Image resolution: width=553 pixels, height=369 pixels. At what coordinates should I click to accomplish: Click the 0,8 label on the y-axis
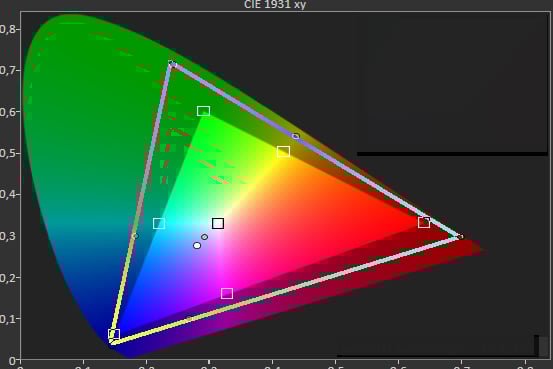tap(7, 29)
